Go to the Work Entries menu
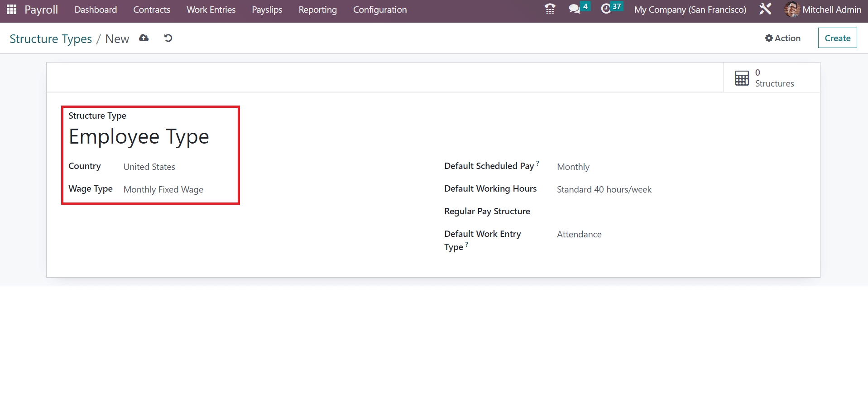Image resolution: width=868 pixels, height=400 pixels. point(211,10)
